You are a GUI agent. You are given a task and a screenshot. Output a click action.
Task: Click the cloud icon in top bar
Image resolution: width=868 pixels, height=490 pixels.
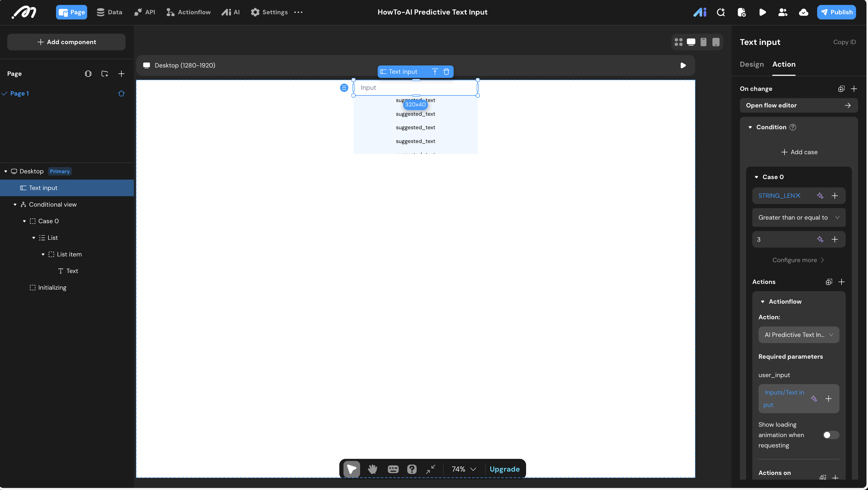803,12
